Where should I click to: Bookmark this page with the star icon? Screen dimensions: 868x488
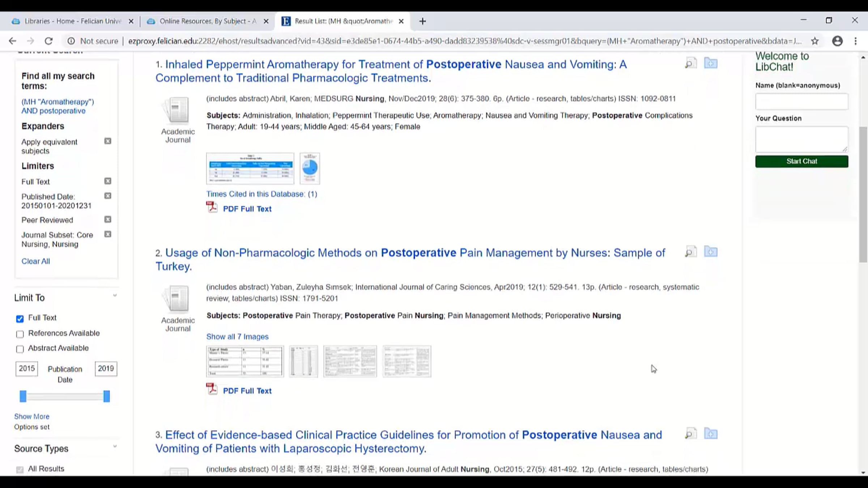click(x=815, y=41)
